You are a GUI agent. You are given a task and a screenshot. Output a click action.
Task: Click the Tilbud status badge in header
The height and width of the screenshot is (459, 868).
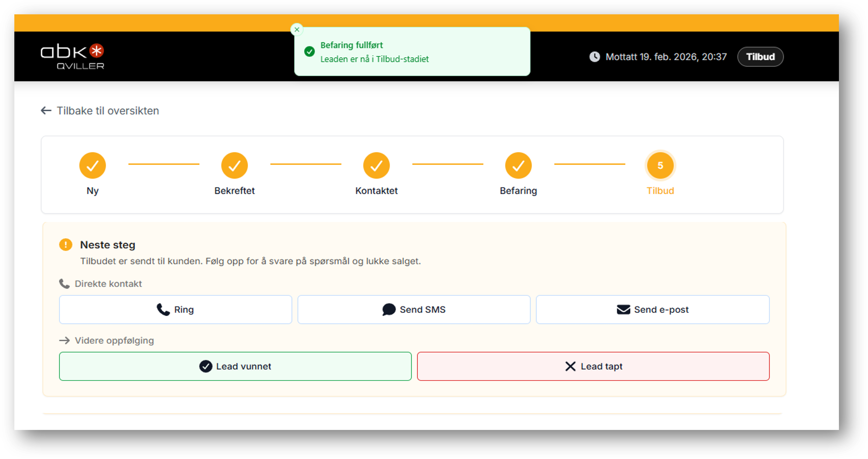click(x=760, y=56)
